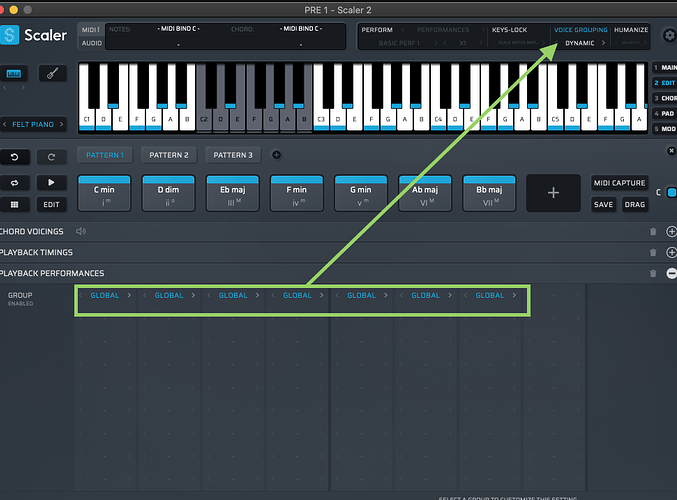Open the settings gear icon
The width and height of the screenshot is (677, 500).
(x=669, y=35)
